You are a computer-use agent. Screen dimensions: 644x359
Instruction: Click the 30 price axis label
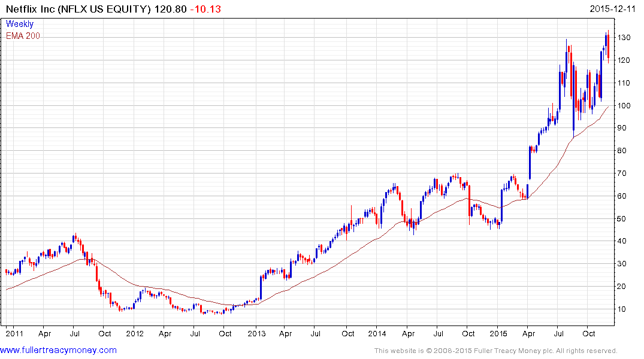622,263
